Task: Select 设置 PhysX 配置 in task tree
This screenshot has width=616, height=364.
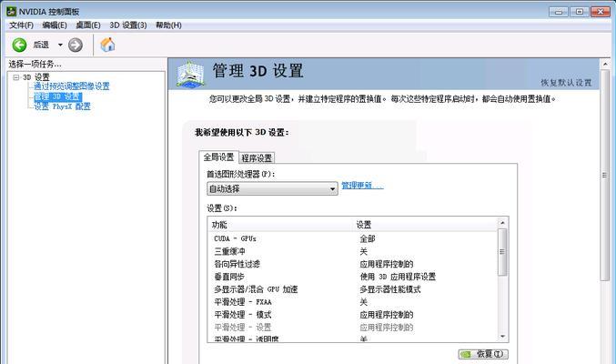Action: pos(62,106)
